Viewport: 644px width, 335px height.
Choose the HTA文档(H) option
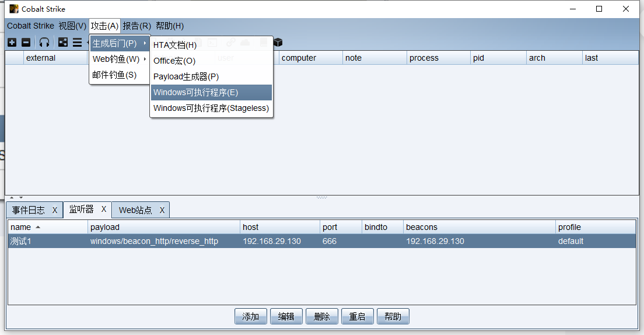point(211,45)
